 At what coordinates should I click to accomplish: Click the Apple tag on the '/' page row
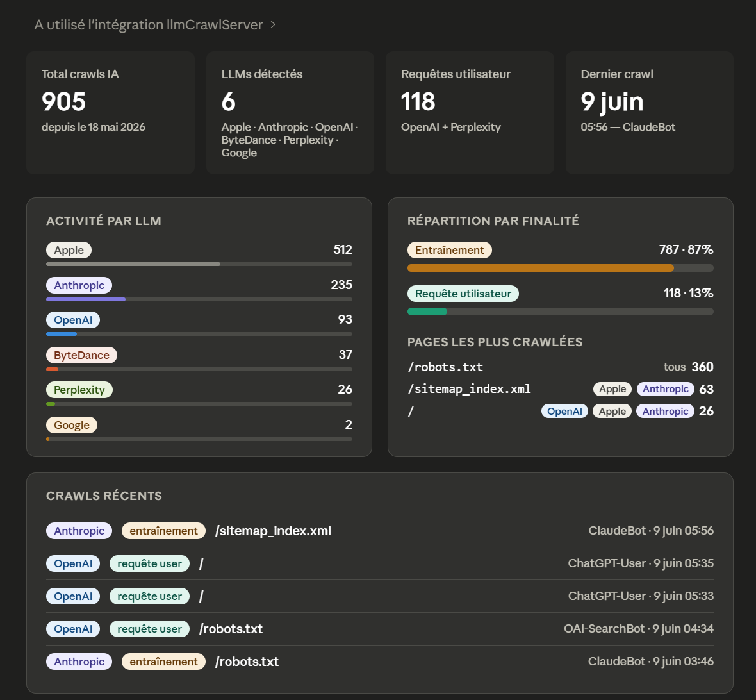pyautogui.click(x=612, y=411)
